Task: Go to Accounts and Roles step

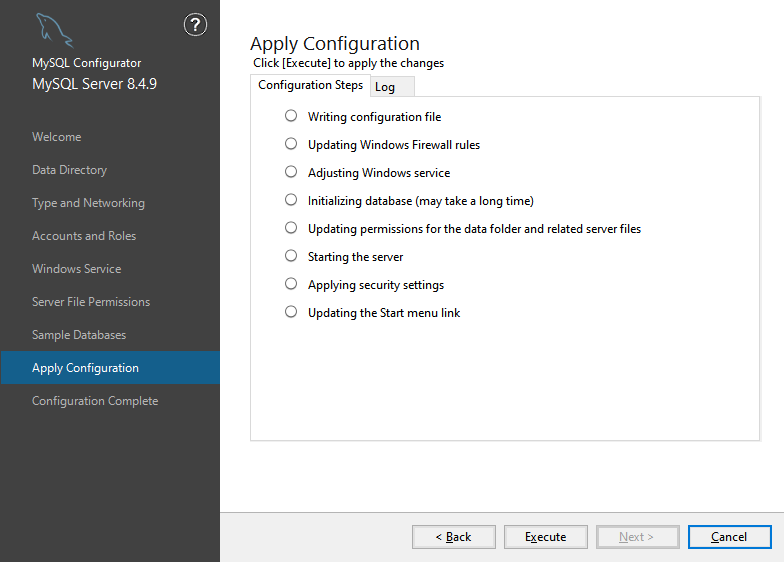Action: tap(84, 236)
